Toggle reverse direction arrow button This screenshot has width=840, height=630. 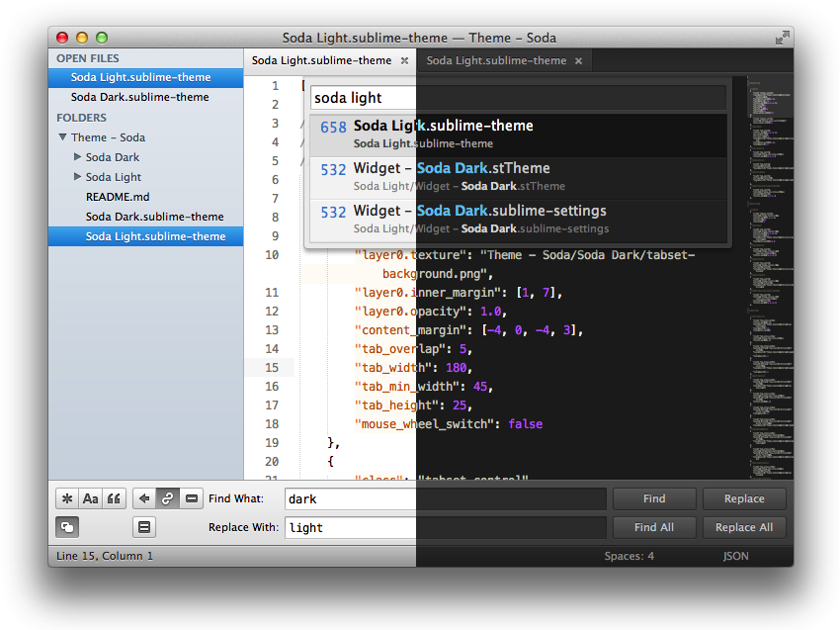(143, 498)
